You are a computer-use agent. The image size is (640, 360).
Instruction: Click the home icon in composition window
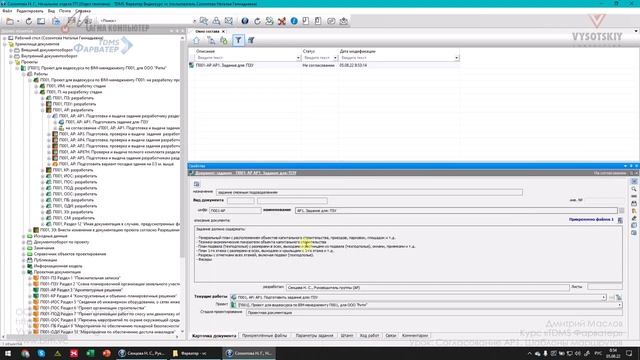point(196,40)
